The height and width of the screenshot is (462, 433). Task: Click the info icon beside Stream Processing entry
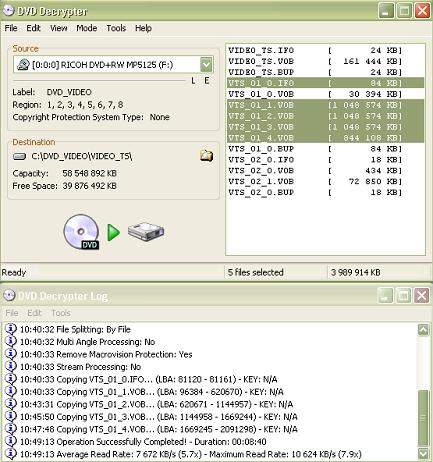pos(11,367)
